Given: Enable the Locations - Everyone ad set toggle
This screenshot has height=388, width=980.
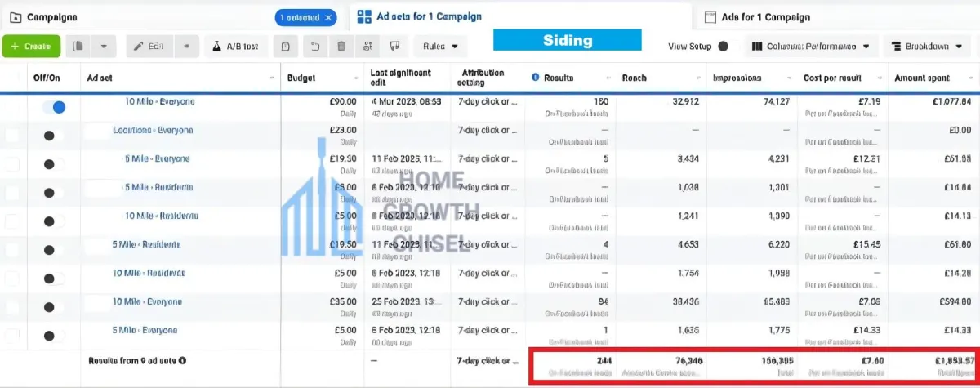Looking at the screenshot, I should click(x=53, y=136).
